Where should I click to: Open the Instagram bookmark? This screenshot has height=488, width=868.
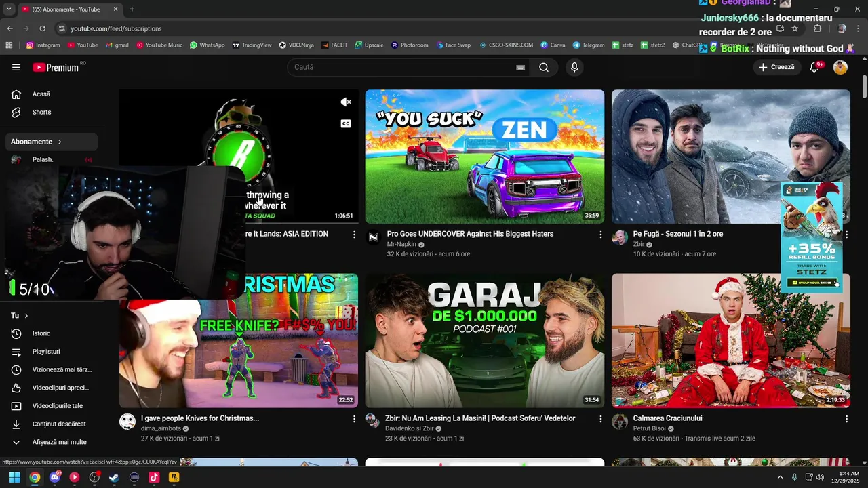pyautogui.click(x=43, y=45)
